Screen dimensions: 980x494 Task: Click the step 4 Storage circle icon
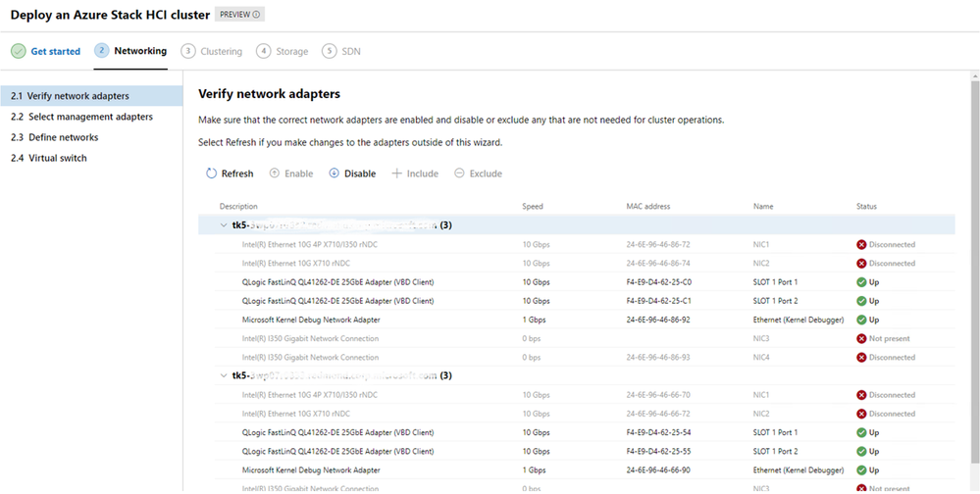tap(264, 51)
